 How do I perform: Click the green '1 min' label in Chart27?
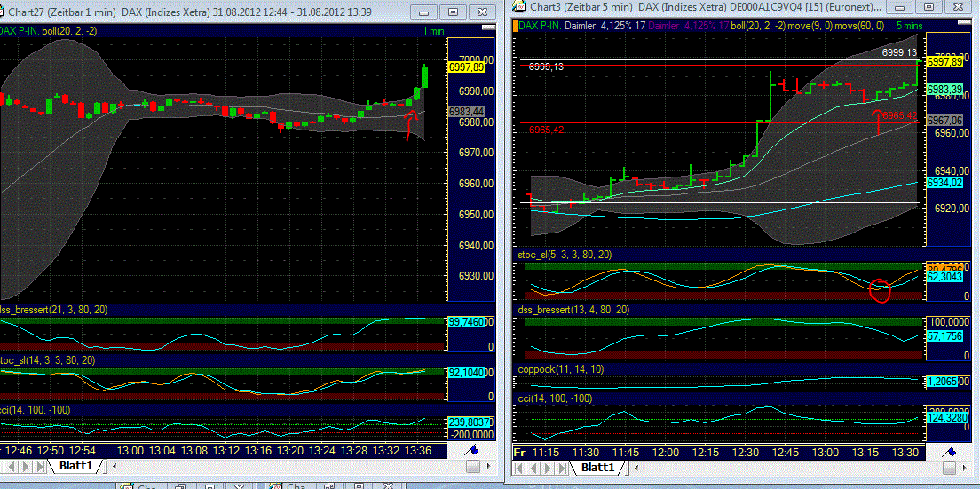(x=432, y=30)
